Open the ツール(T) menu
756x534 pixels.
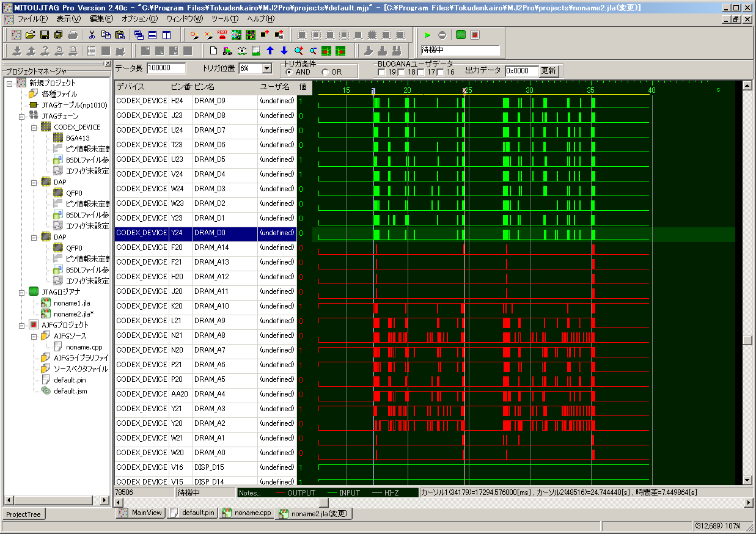tap(225, 19)
